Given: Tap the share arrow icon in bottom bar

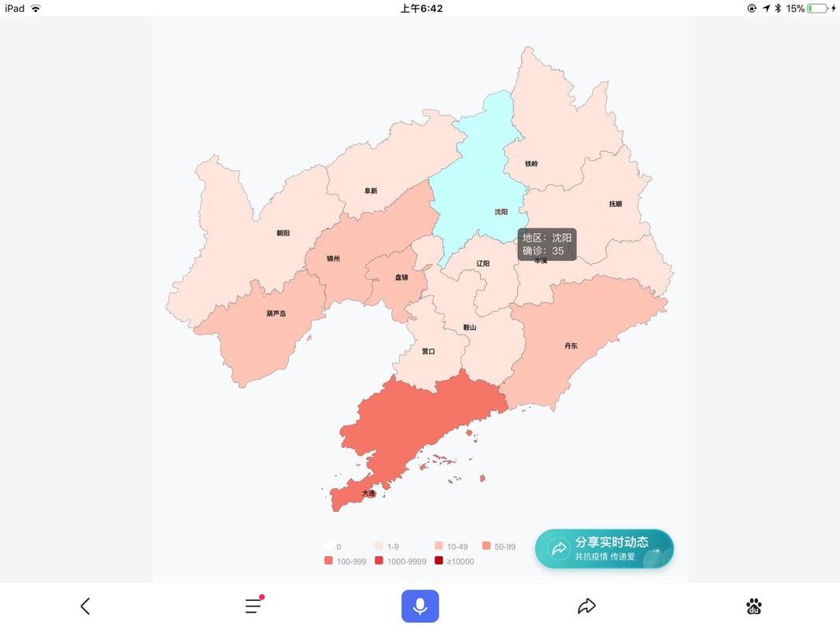Looking at the screenshot, I should click(587, 606).
